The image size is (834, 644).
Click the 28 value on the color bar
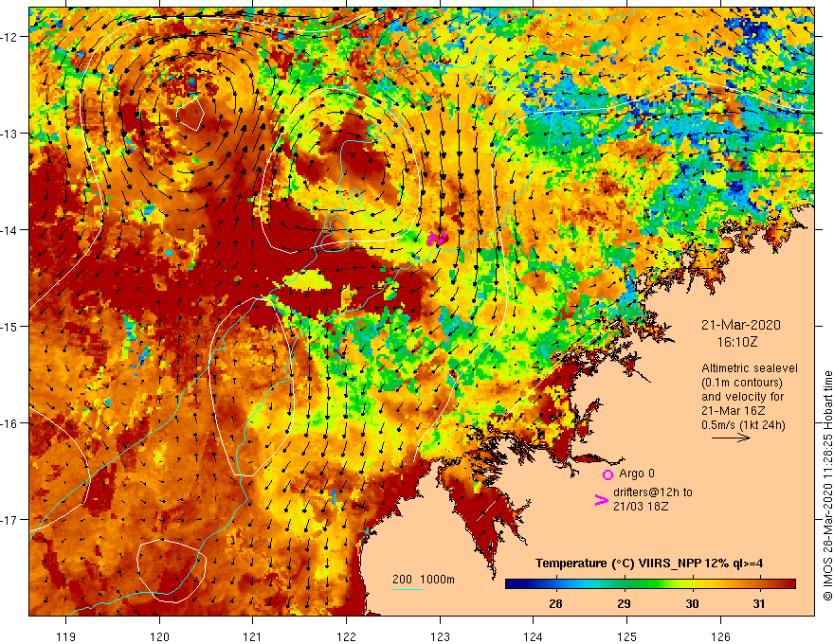click(x=555, y=603)
